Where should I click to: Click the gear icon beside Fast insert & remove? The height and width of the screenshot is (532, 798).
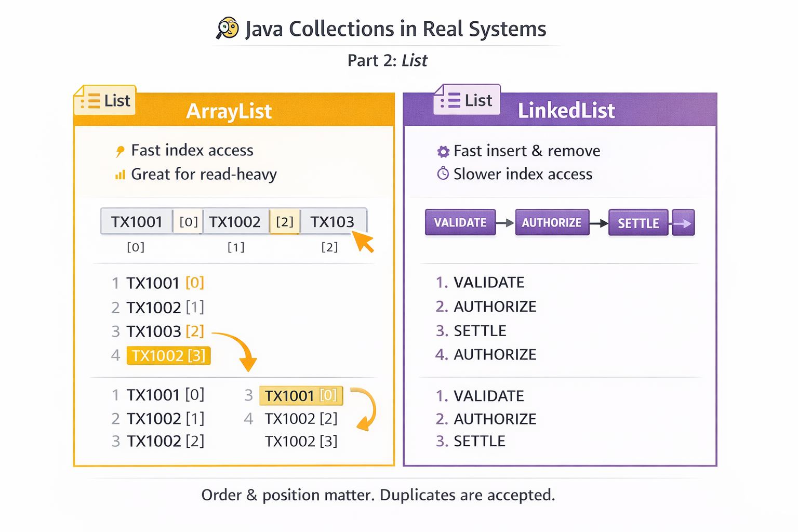[442, 151]
